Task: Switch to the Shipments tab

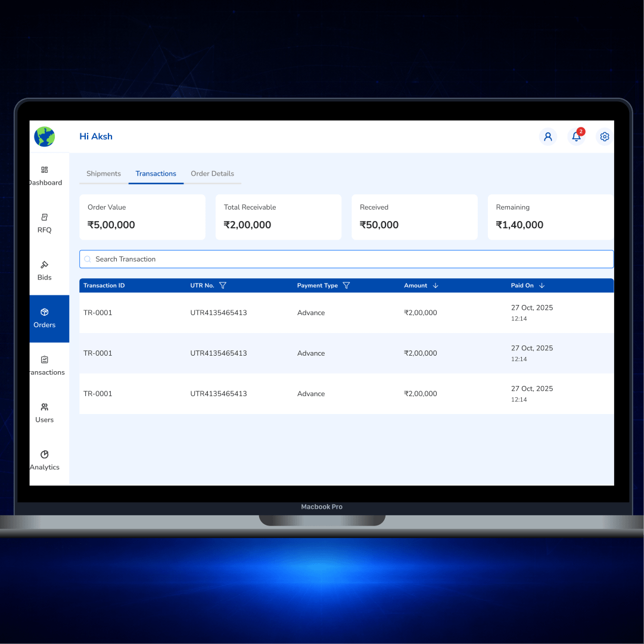Action: (x=104, y=174)
